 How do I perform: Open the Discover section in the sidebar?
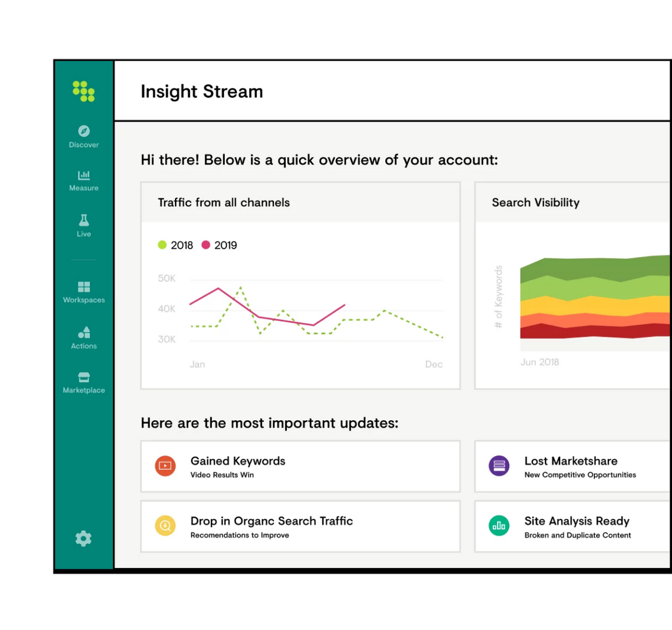pyautogui.click(x=83, y=136)
